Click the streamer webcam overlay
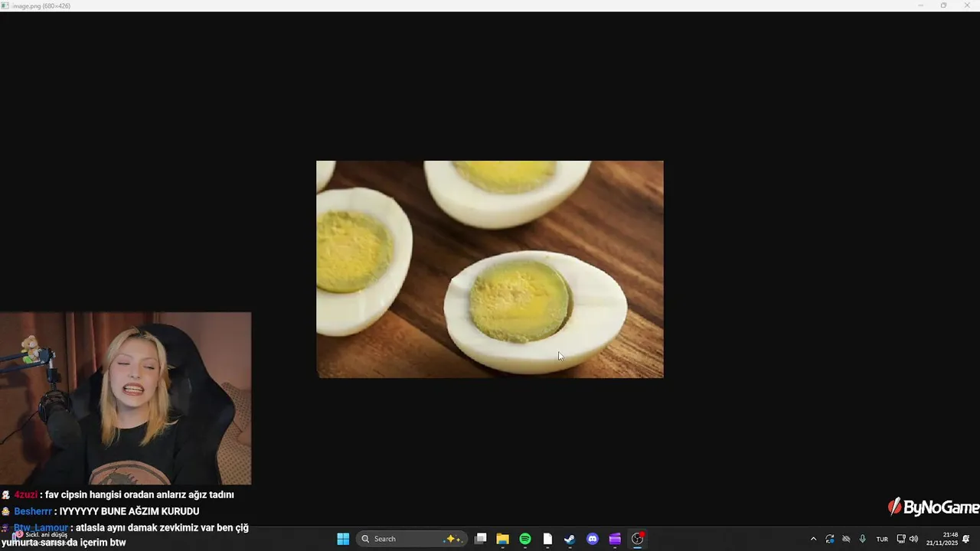The image size is (980, 551). point(126,398)
